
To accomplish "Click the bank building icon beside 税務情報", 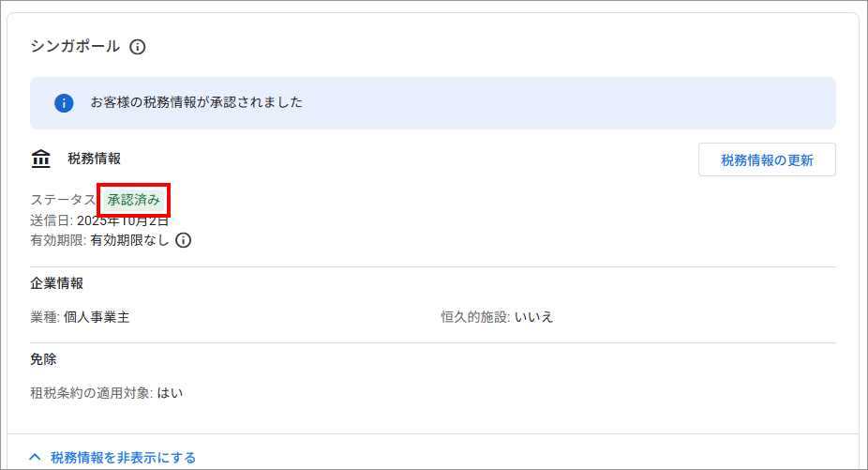I will click(41, 159).
